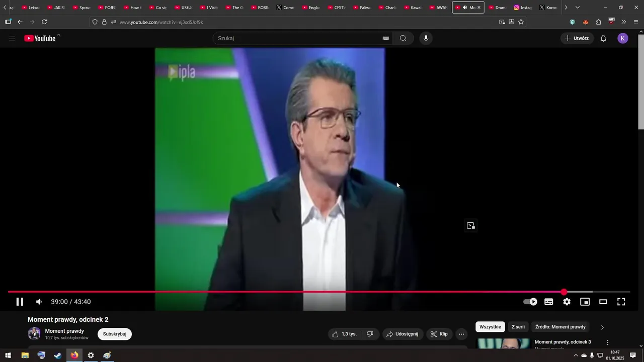This screenshot has width=644, height=362.
Task: Click the search magnifier button
Action: [x=403, y=38]
